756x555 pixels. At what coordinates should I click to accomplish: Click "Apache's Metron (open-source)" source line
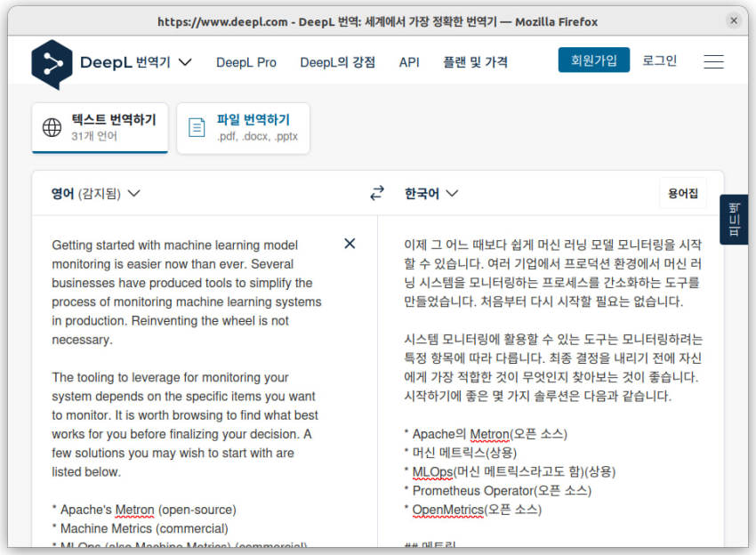click(144, 510)
